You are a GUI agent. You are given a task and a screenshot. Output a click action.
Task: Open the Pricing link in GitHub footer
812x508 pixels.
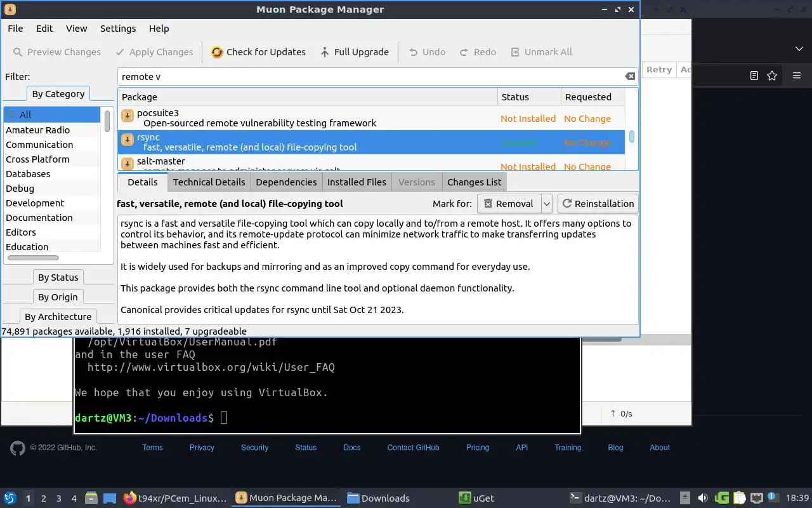478,448
